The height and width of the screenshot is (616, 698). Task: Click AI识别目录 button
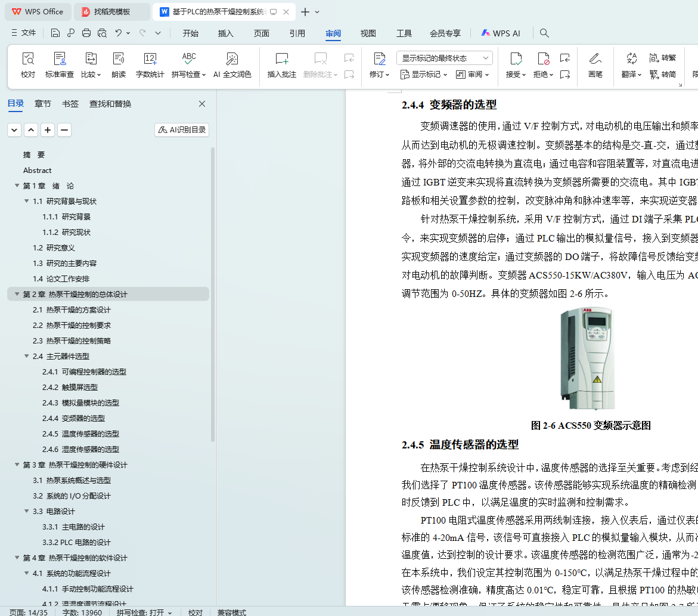(182, 129)
